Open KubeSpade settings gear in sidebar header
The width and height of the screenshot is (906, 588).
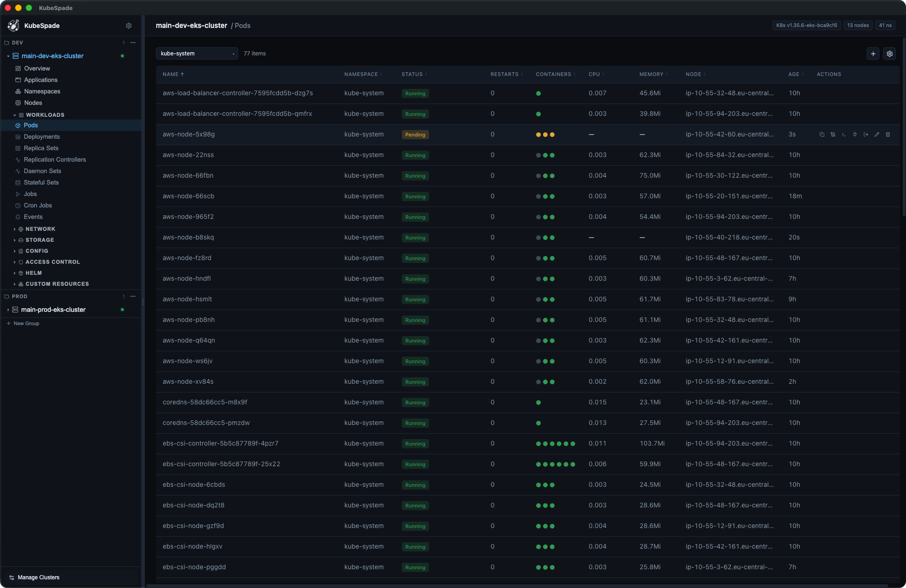129,26
